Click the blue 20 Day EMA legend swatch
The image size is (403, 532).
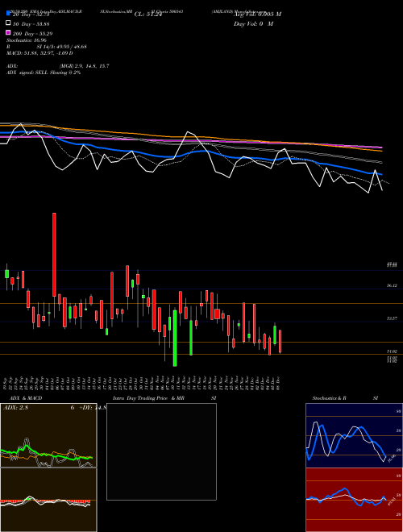point(8,13)
